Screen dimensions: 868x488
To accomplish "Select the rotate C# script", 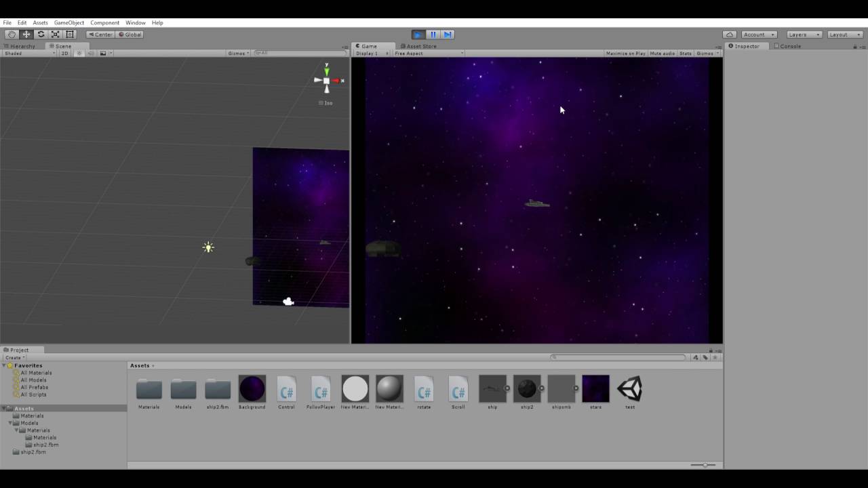I will point(424,392).
